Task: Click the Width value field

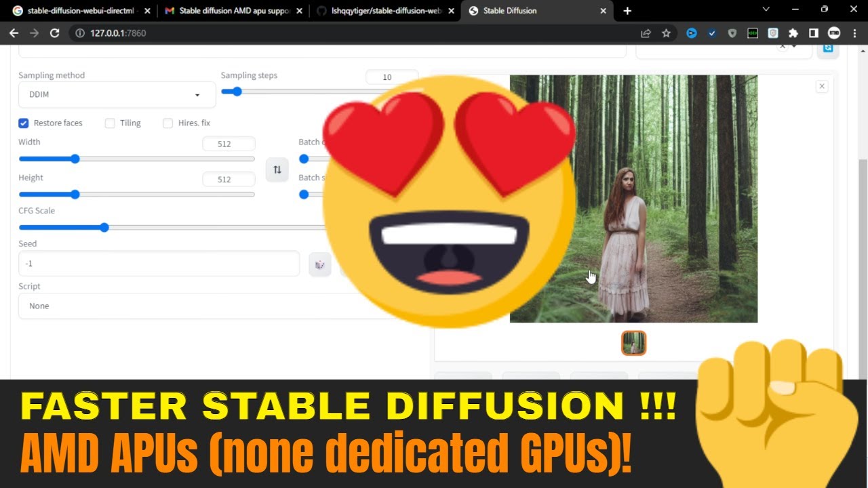Action: click(x=229, y=144)
